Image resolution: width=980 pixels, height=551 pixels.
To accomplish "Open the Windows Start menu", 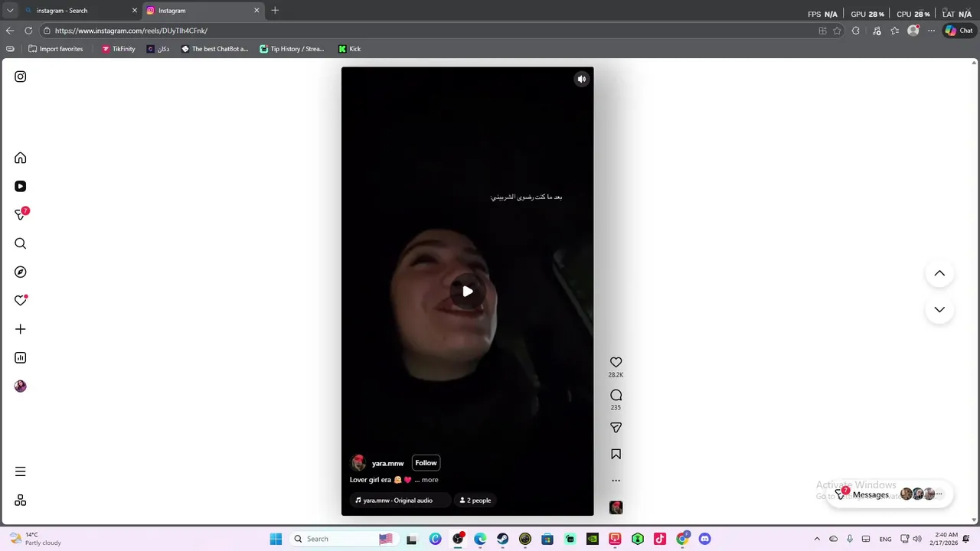I will point(276,539).
